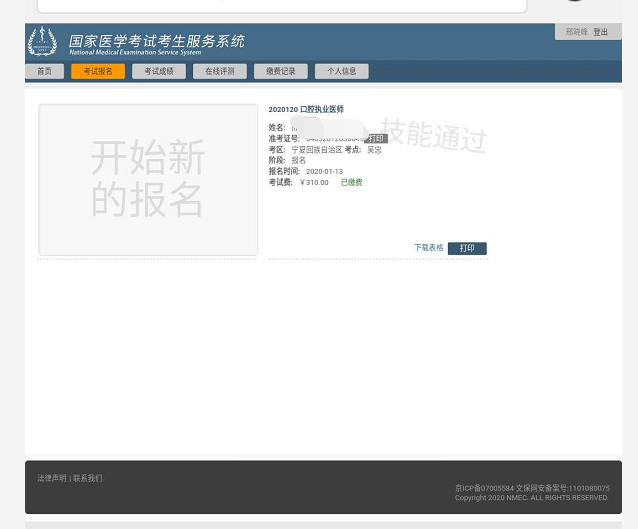The width and height of the screenshot is (638, 529).
Task: Click the 国家医学考试考生服务系统 site title
Action: pyautogui.click(x=156, y=41)
